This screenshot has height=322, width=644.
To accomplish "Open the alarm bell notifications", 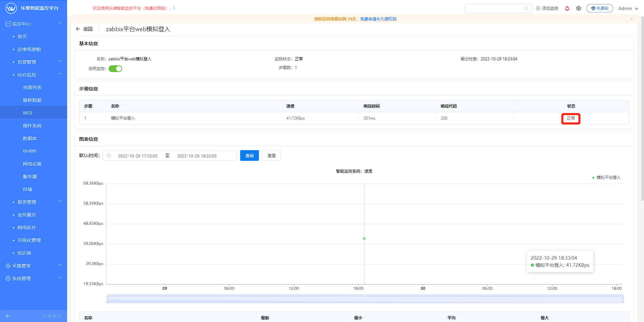I will [x=567, y=8].
